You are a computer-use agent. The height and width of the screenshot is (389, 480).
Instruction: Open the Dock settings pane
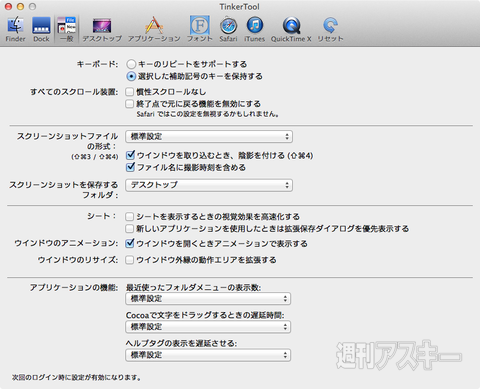coord(41,29)
